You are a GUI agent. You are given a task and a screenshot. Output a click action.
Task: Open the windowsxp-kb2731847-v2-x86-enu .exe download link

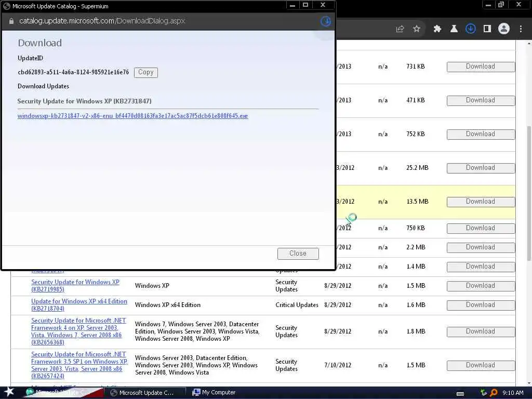(x=132, y=116)
